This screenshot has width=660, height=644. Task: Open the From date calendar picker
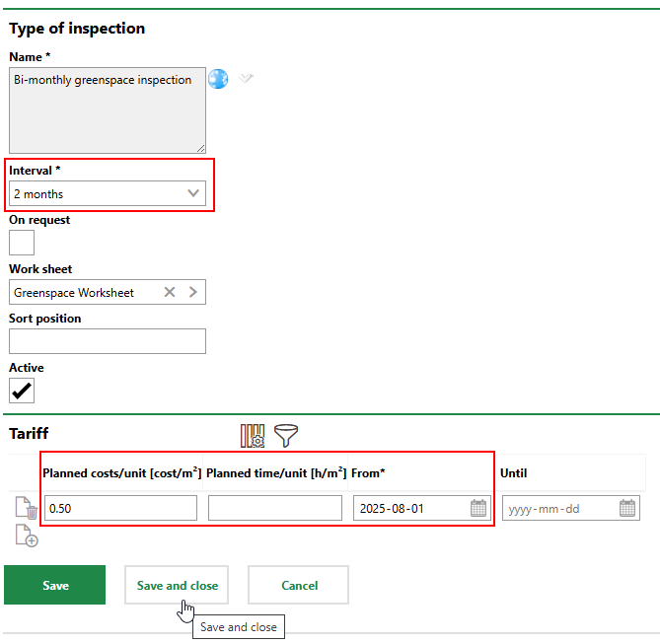click(x=477, y=509)
